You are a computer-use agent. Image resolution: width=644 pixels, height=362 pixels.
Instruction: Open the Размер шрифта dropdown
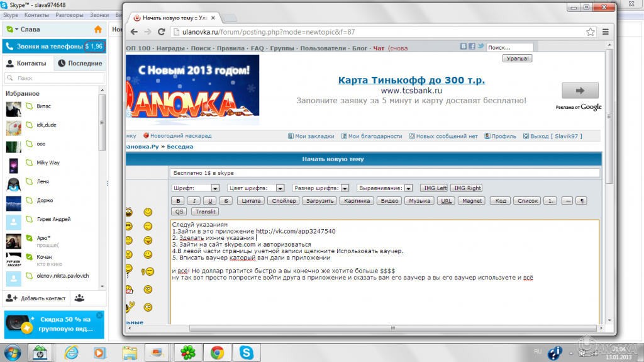click(x=345, y=188)
